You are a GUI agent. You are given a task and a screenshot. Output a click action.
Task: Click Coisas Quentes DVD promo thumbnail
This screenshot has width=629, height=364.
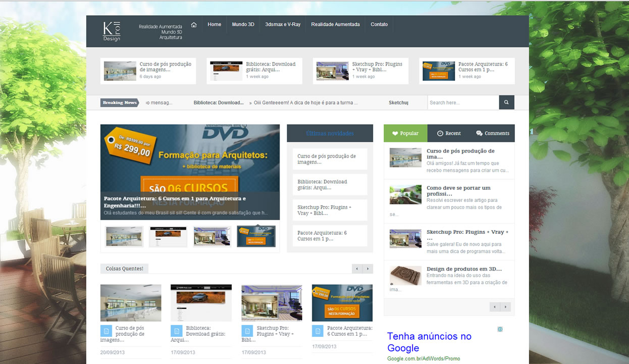click(x=342, y=303)
